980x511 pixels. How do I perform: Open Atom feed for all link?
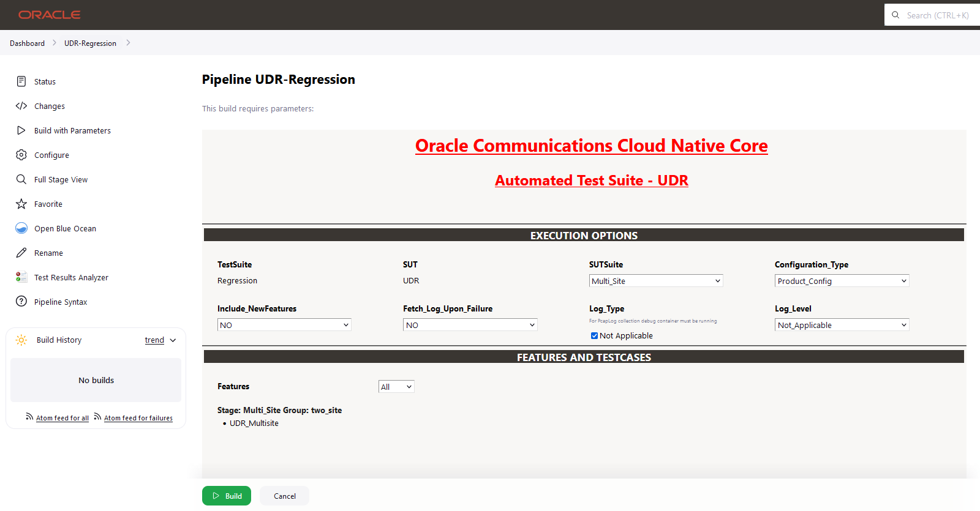pos(62,418)
